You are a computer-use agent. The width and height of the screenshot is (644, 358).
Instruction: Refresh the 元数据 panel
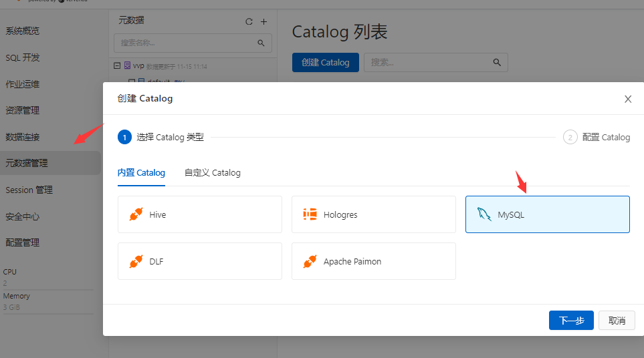tap(249, 22)
